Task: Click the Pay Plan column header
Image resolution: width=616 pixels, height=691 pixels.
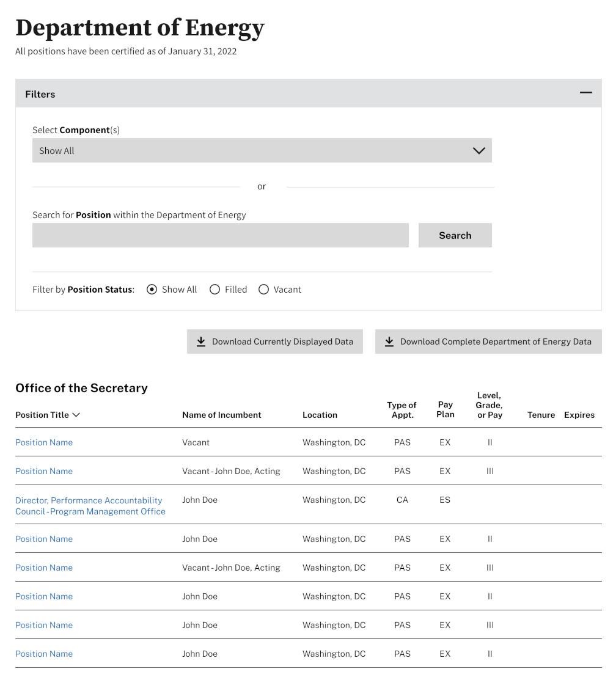Action: [x=445, y=409]
